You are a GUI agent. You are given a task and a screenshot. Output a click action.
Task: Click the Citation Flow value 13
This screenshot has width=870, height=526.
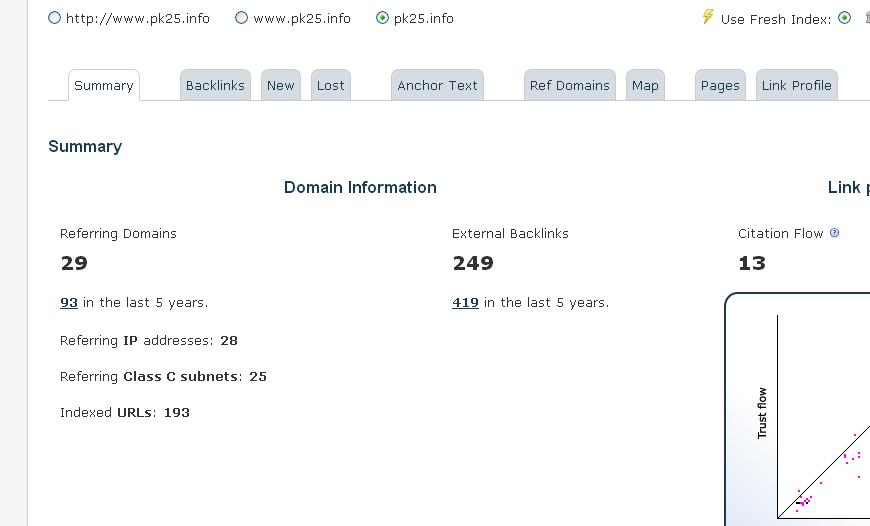coord(752,263)
